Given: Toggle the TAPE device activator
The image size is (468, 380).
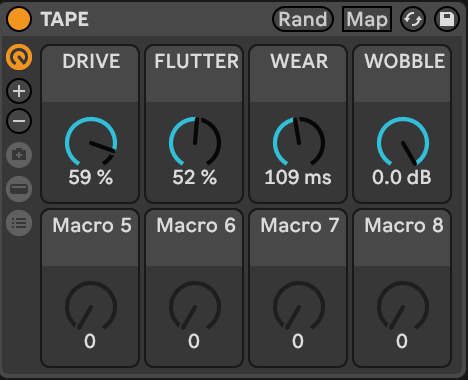Looking at the screenshot, I should tap(19, 19).
